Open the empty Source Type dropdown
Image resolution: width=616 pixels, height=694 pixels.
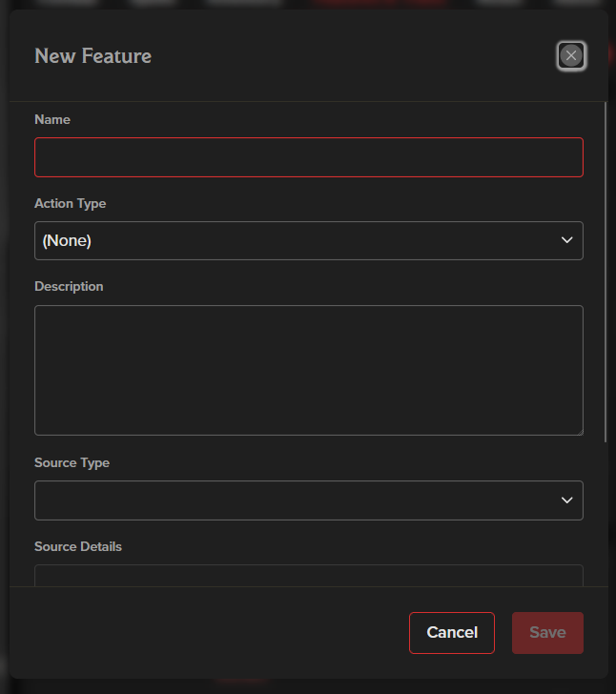pyautogui.click(x=309, y=500)
